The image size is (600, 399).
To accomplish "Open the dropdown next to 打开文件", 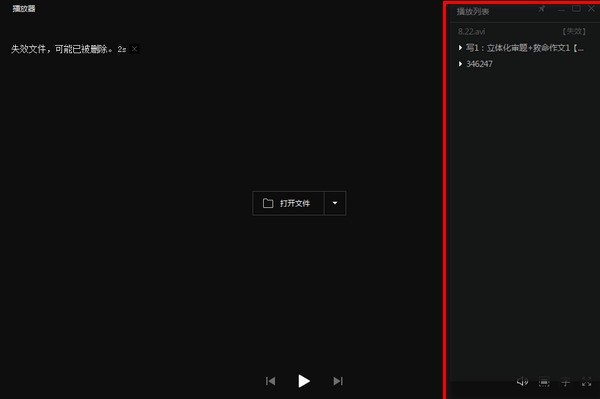I will pyautogui.click(x=335, y=203).
